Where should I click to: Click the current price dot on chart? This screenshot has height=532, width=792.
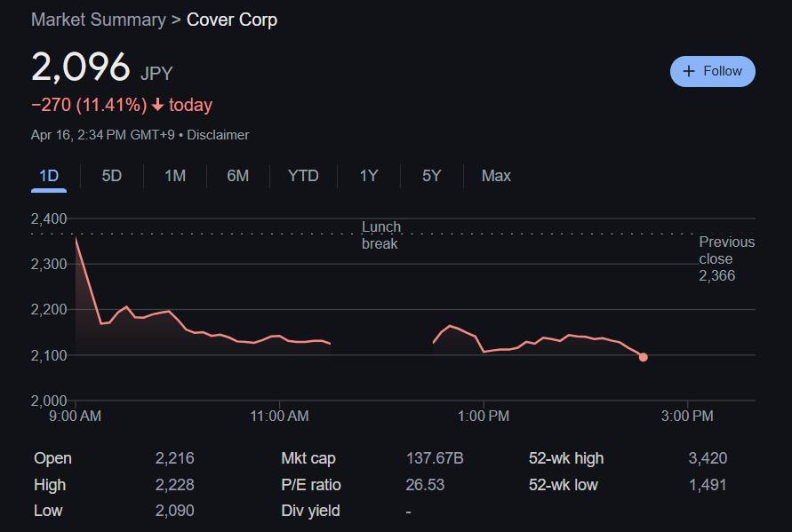click(x=643, y=357)
